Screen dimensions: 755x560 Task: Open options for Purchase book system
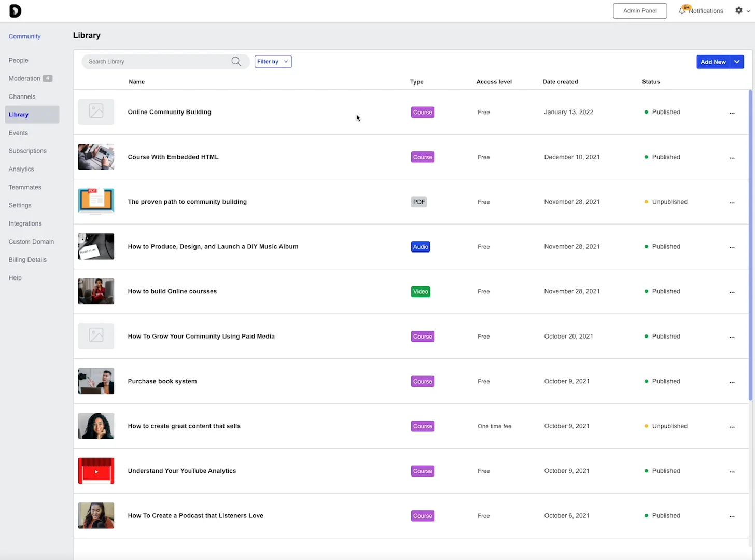[x=732, y=382]
